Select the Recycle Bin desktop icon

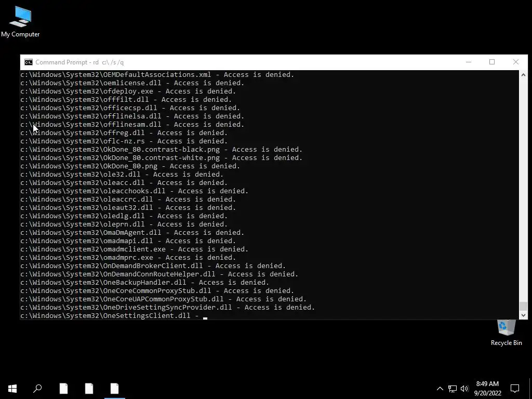tap(506, 333)
